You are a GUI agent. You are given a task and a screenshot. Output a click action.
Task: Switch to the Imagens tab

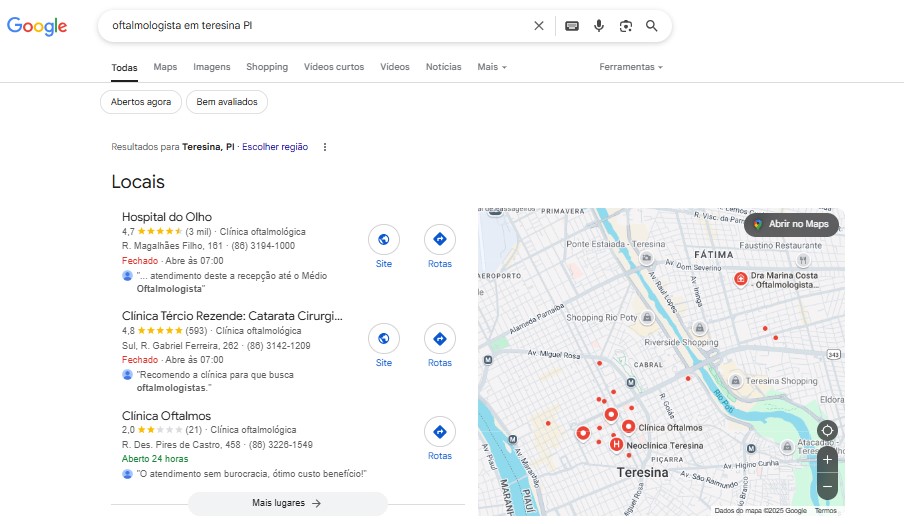tap(212, 67)
